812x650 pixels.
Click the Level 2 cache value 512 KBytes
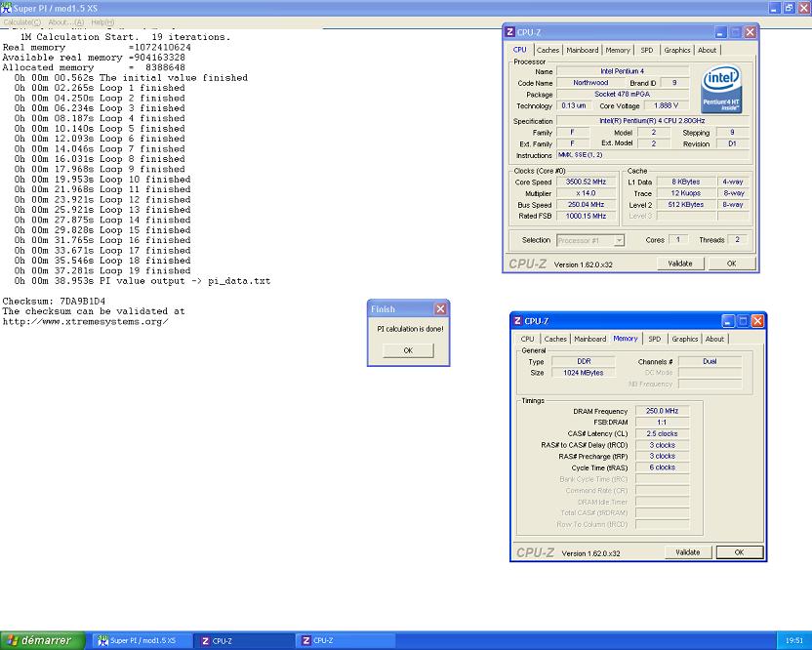[x=685, y=205]
